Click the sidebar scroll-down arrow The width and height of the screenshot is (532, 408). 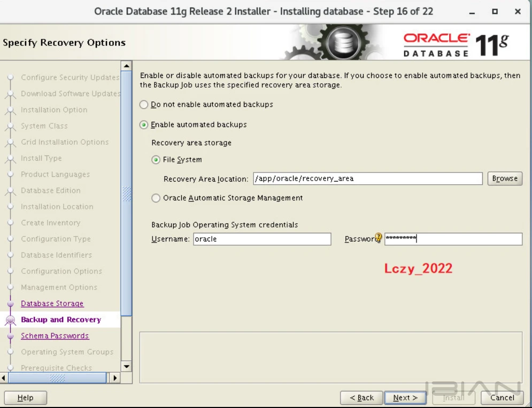tap(127, 366)
